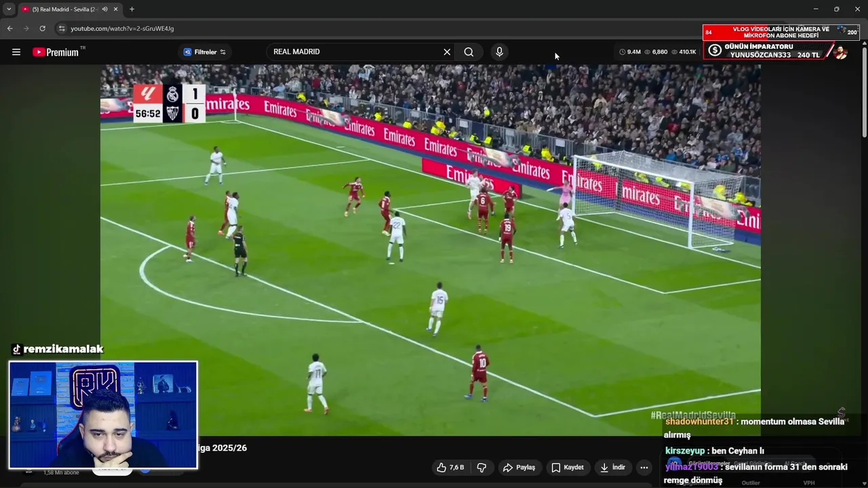Open a new browser tab
This screenshot has height=488, width=868.
click(132, 9)
